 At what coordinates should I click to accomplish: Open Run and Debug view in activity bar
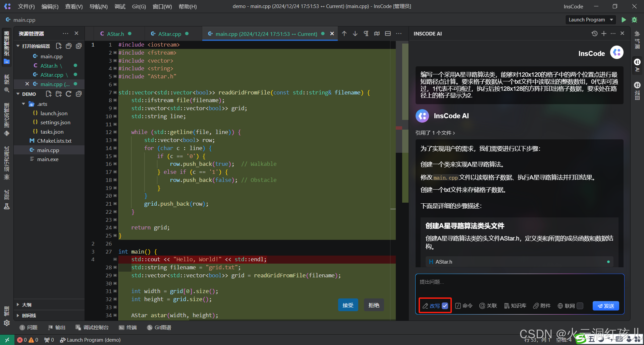tap(7, 163)
